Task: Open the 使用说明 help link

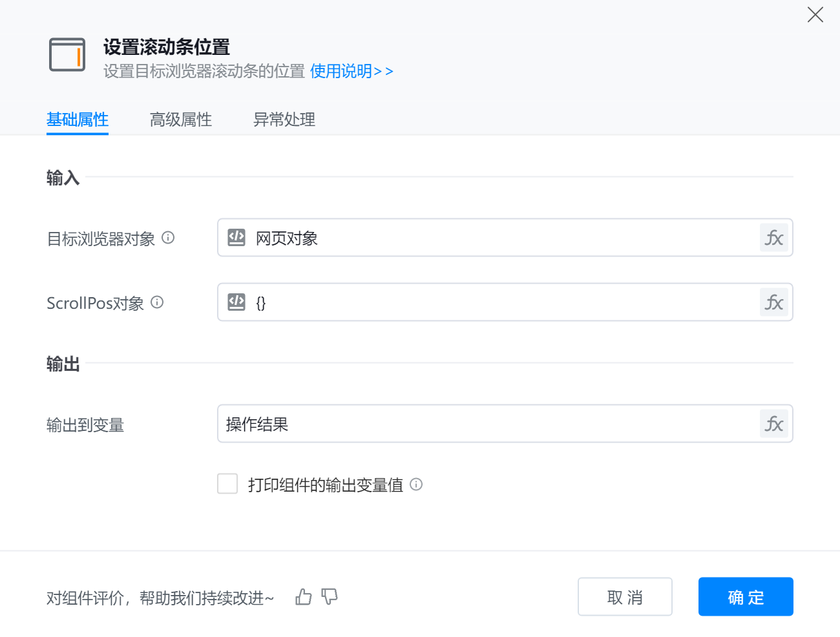Action: pos(351,71)
